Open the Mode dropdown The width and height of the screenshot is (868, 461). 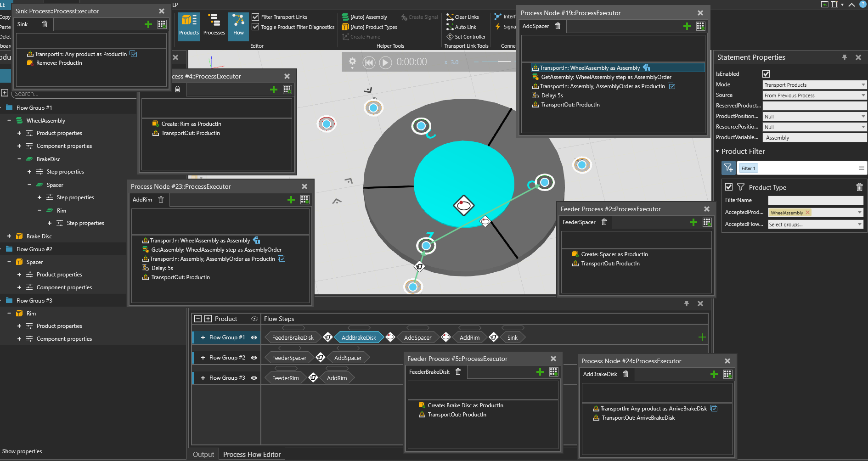(814, 85)
